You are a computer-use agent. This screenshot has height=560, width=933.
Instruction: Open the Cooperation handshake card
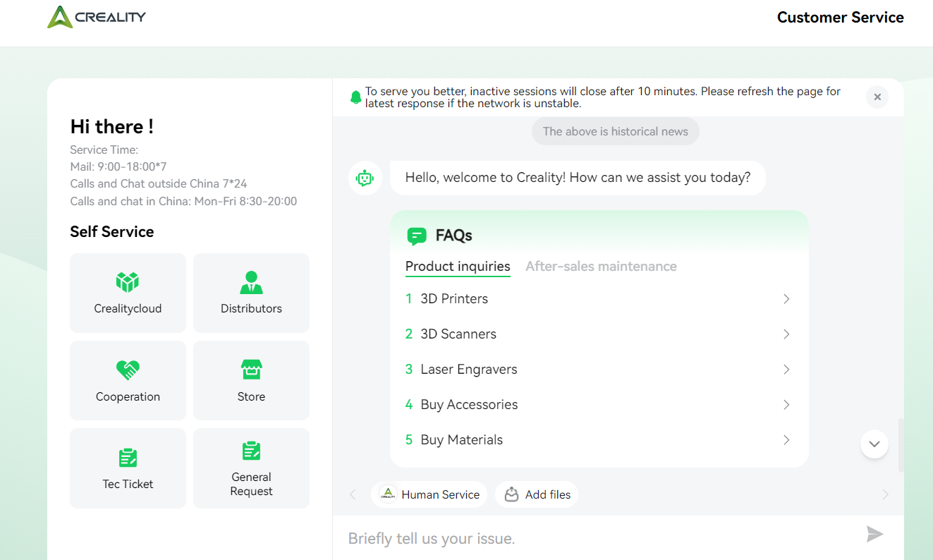click(128, 380)
